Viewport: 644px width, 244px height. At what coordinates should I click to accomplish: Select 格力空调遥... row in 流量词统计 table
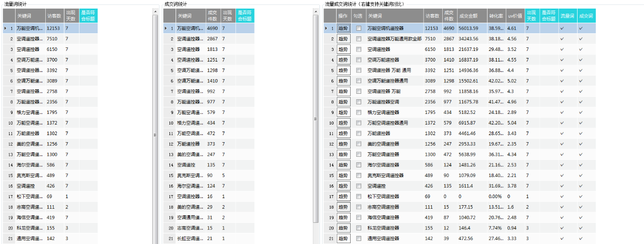point(50,112)
